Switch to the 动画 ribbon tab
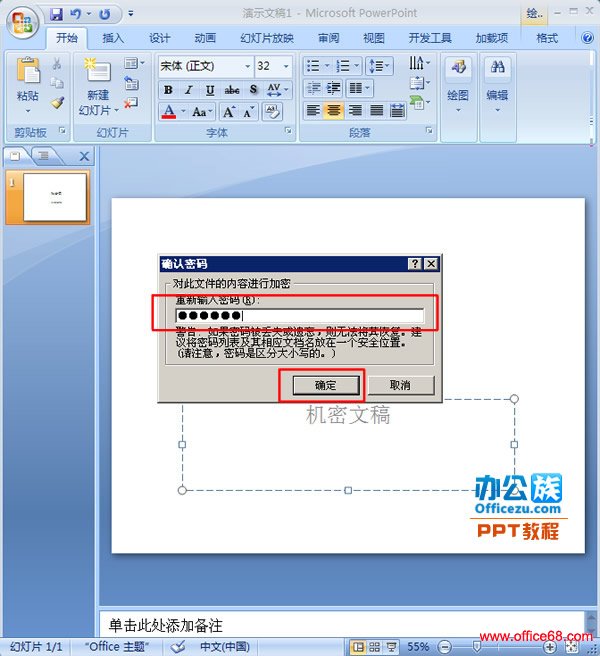This screenshot has width=600, height=656. click(x=205, y=38)
